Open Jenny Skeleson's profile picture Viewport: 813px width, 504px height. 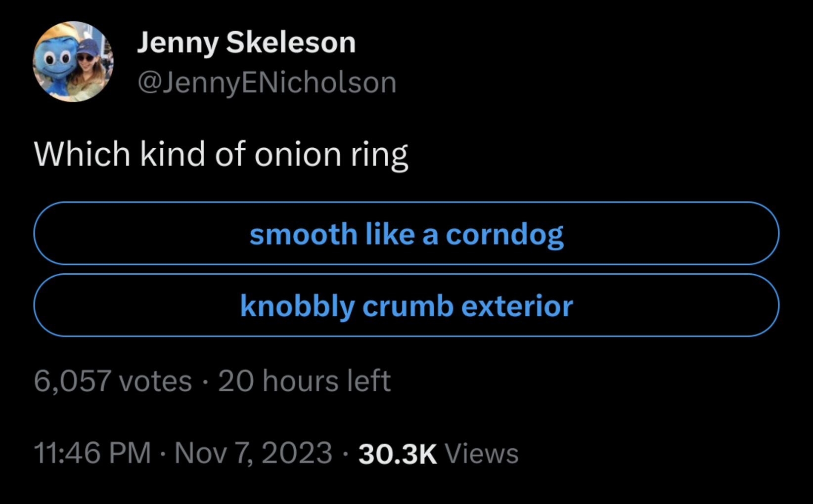(x=73, y=62)
